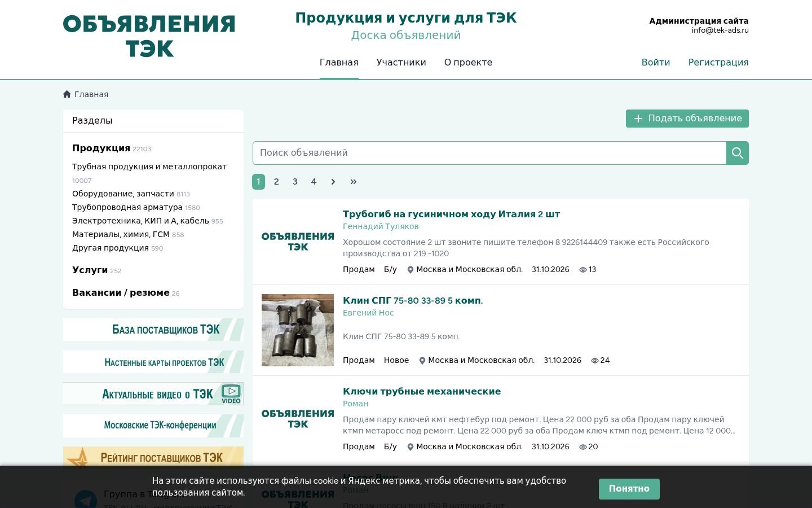
Task: Open Трубопроводная арматура category
Action: [x=127, y=207]
